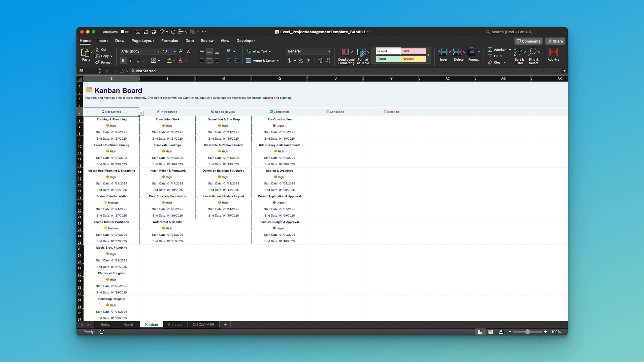
Task: Click the Share button
Action: pos(555,41)
